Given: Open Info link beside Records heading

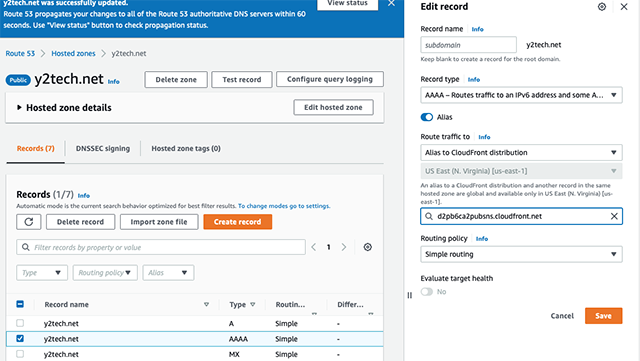Looking at the screenshot, I should click(84, 196).
